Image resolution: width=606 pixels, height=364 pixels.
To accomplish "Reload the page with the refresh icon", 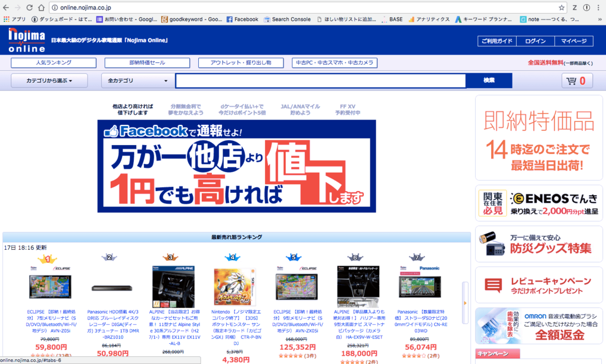I will (30, 7).
